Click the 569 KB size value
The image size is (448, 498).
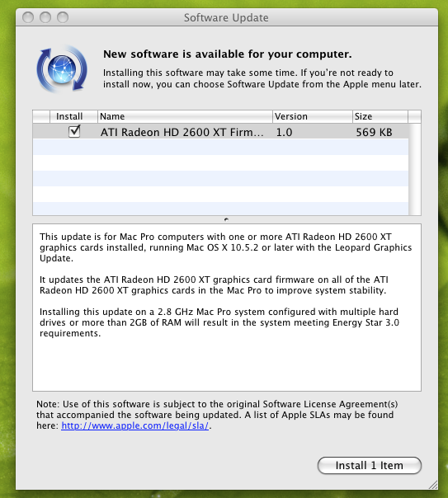[x=374, y=132]
